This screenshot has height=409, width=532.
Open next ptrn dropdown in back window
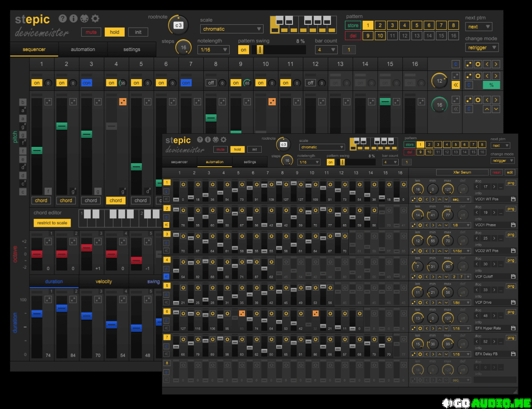(x=478, y=27)
